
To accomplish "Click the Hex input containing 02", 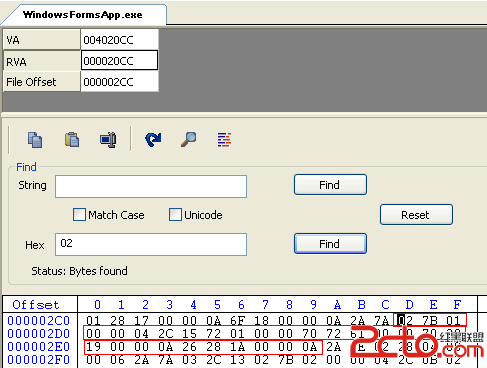I will pyautogui.click(x=151, y=244).
